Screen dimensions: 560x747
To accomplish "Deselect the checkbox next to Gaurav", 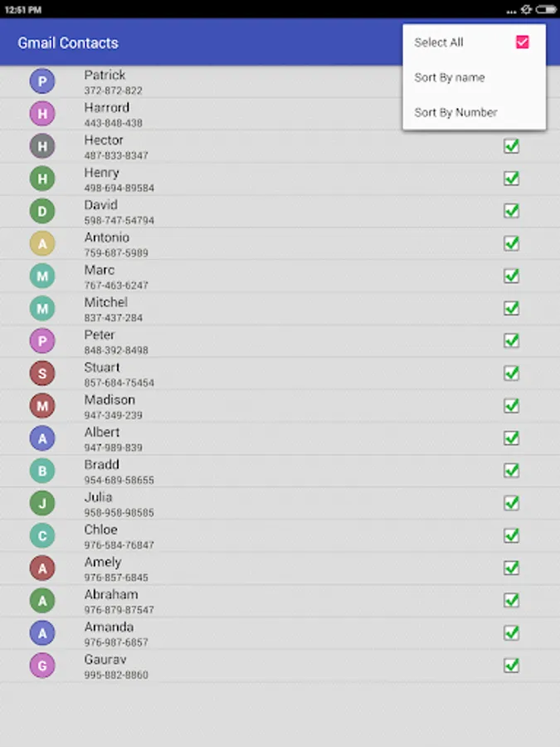I will point(512,666).
